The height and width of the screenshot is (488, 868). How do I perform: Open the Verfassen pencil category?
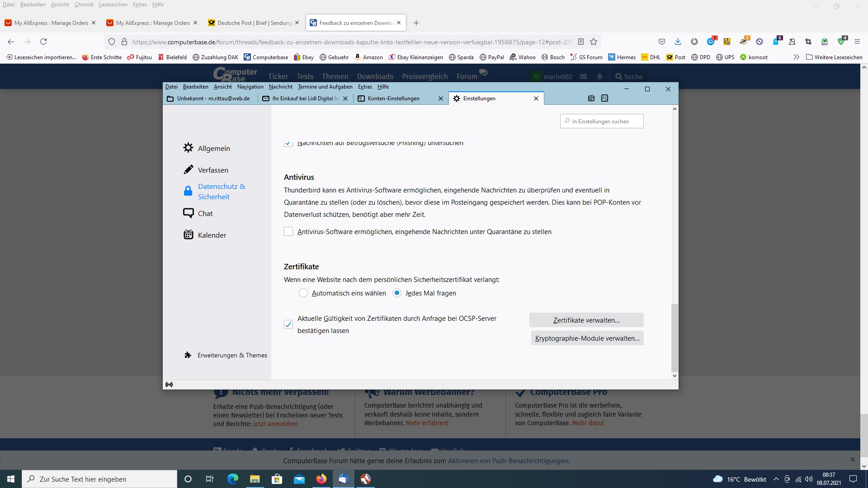(x=188, y=170)
